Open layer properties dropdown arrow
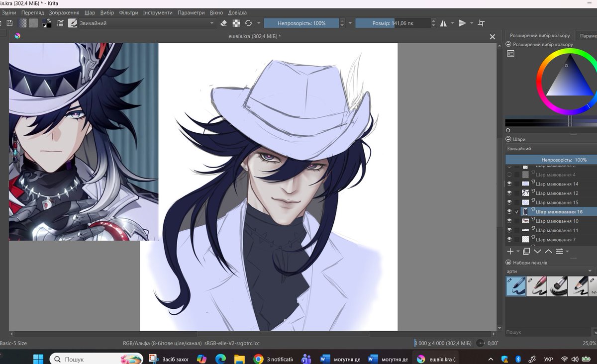The image size is (597, 364). tap(567, 252)
